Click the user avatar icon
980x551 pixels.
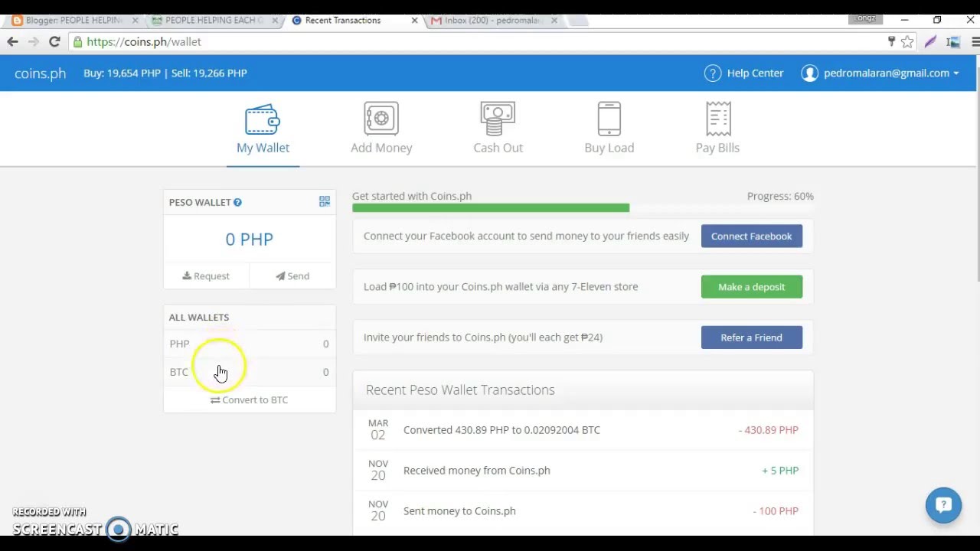[809, 73]
